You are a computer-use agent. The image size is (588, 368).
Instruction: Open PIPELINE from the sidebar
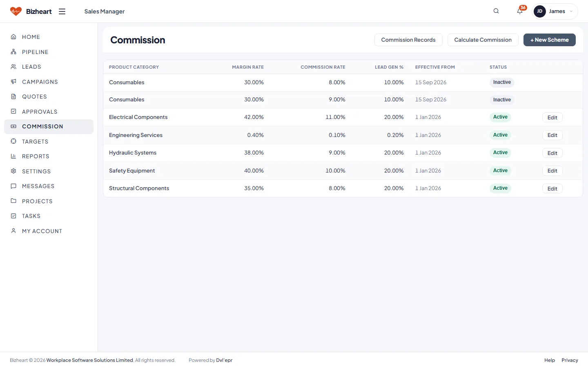click(49, 52)
